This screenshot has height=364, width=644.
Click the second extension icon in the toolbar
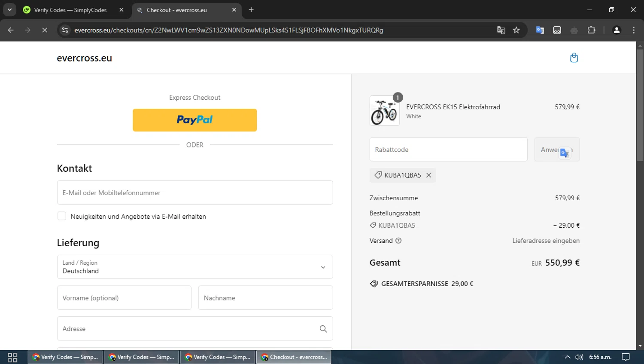click(557, 30)
